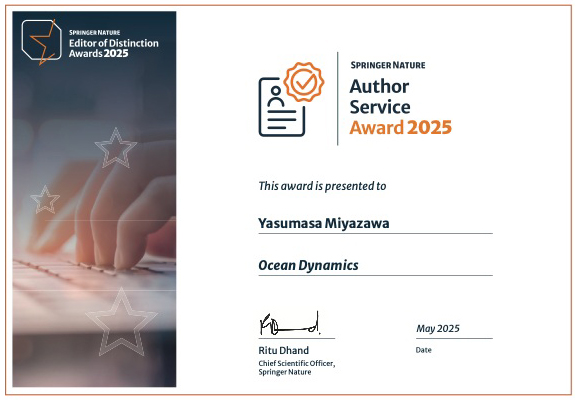Viewport: 577px width, 400px height.
Task: Select the journal name Ocean Dynamics
Action: pos(308,265)
